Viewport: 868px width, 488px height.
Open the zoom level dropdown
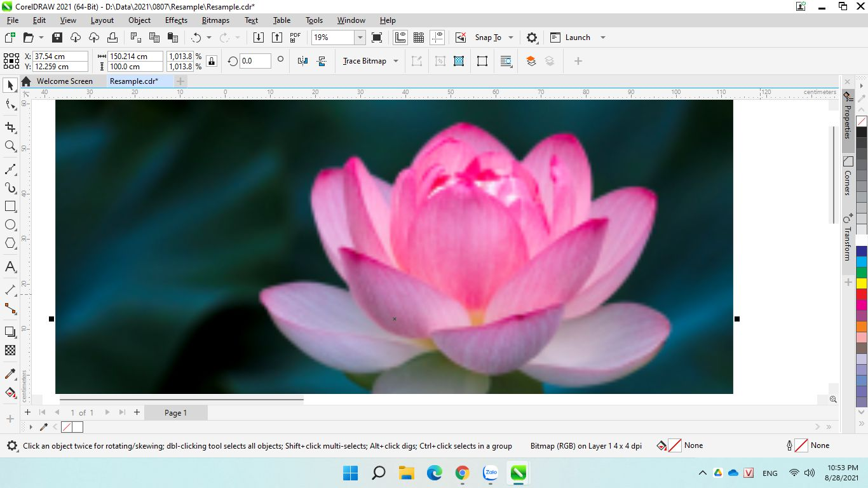pos(360,37)
